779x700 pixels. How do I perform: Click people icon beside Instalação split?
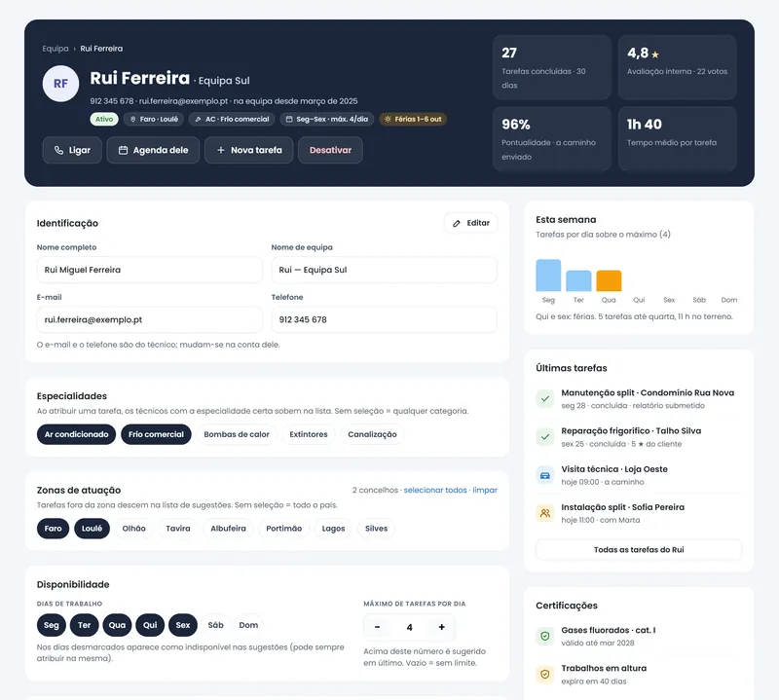[545, 513]
